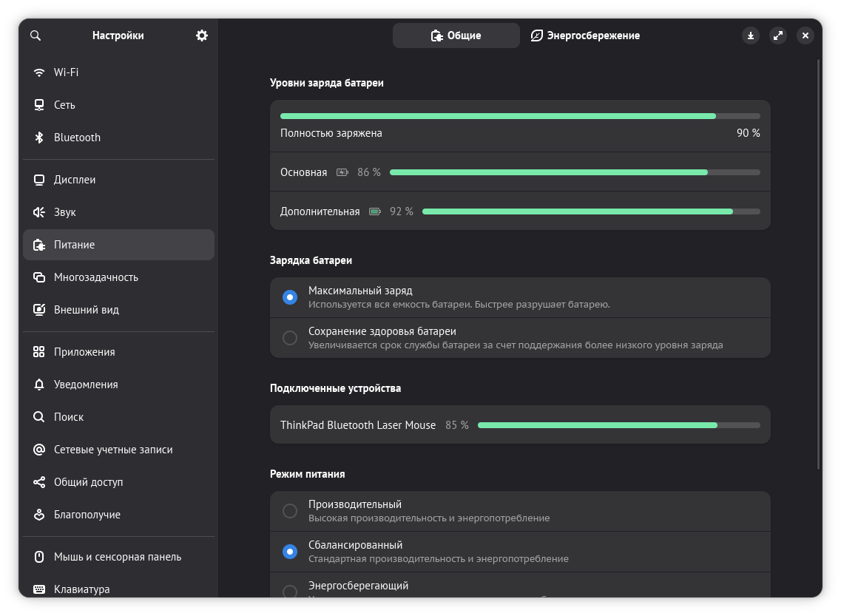Click the Общий доступ share icon
The width and height of the screenshot is (841, 616).
coord(39,482)
